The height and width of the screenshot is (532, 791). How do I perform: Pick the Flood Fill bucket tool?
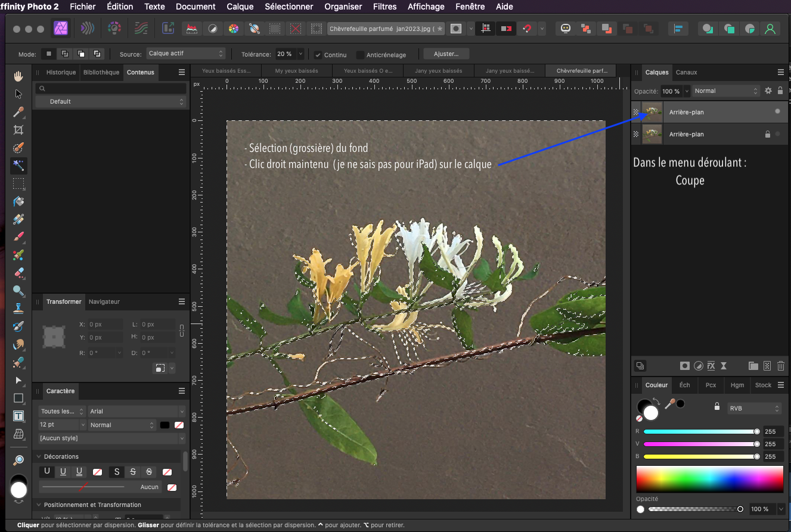(x=18, y=201)
